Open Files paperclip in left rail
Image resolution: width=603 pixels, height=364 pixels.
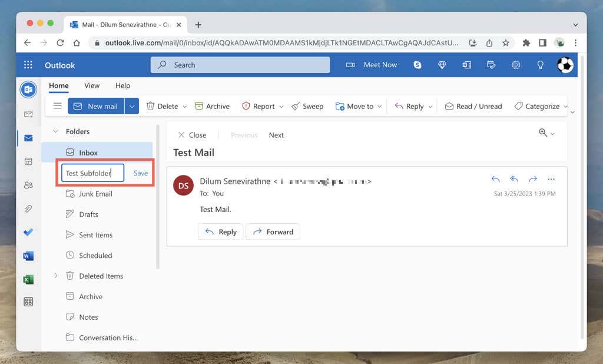pyautogui.click(x=28, y=209)
